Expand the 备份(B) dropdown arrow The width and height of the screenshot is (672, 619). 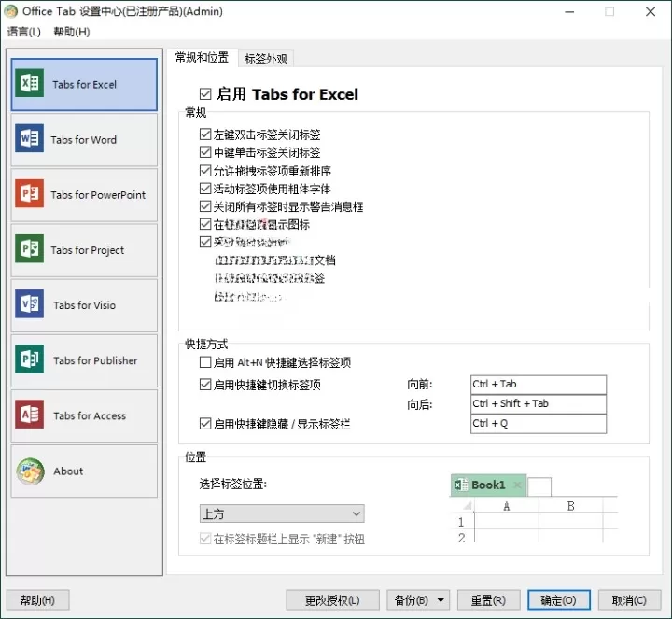[x=441, y=600]
